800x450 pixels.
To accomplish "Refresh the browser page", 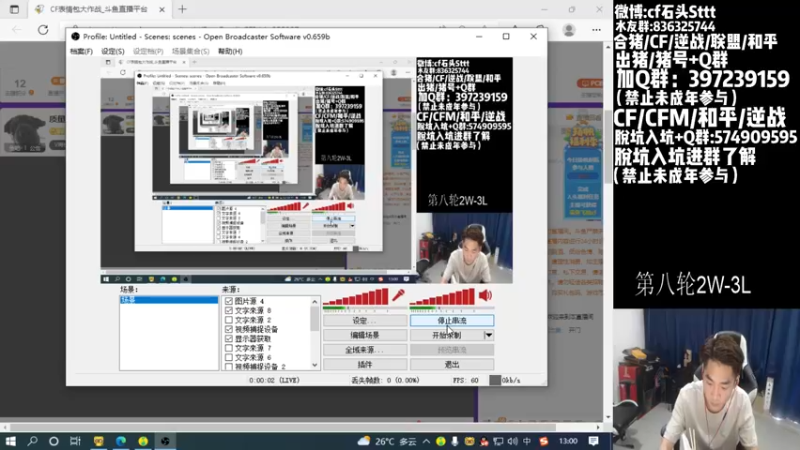I will coord(43,30).
